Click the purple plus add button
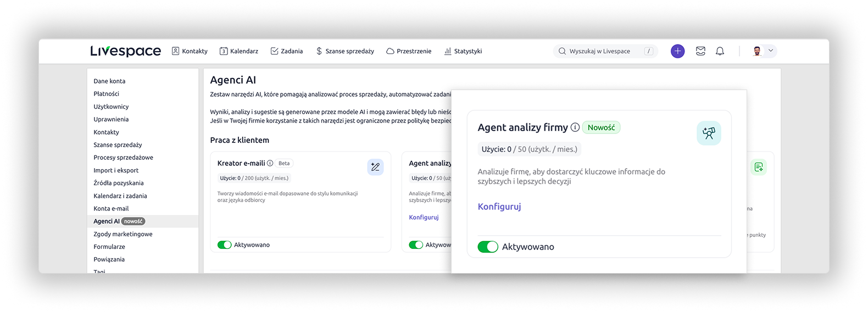This screenshot has width=868, height=312. [x=678, y=51]
